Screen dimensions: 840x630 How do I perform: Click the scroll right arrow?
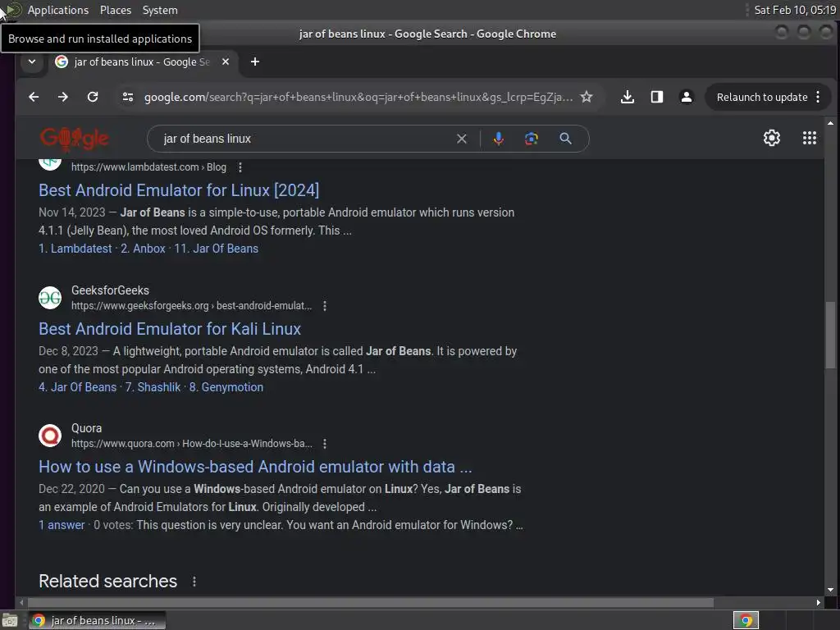click(818, 603)
